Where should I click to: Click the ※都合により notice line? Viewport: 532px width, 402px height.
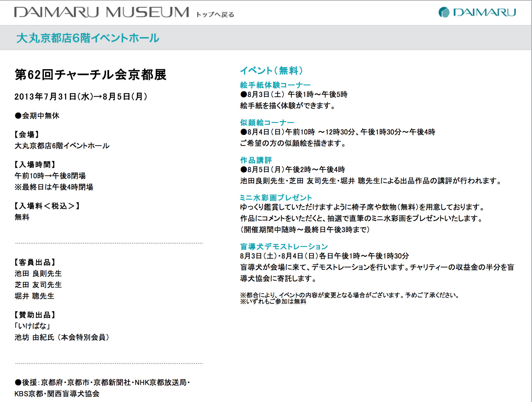350,295
